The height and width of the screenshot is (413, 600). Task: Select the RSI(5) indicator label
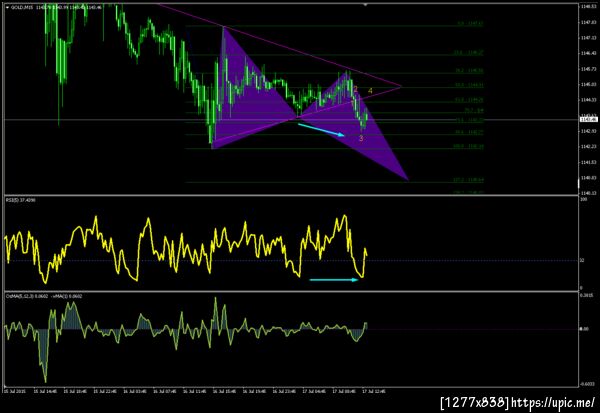click(x=13, y=200)
